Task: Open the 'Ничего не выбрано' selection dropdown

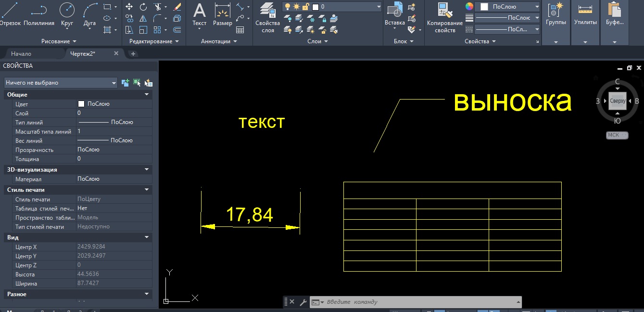Action: [61, 83]
